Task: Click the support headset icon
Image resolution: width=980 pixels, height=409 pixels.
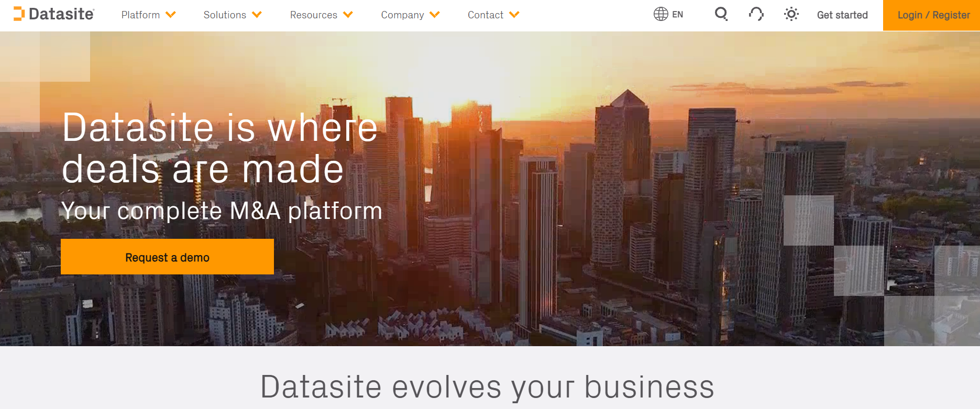Action: coord(756,14)
